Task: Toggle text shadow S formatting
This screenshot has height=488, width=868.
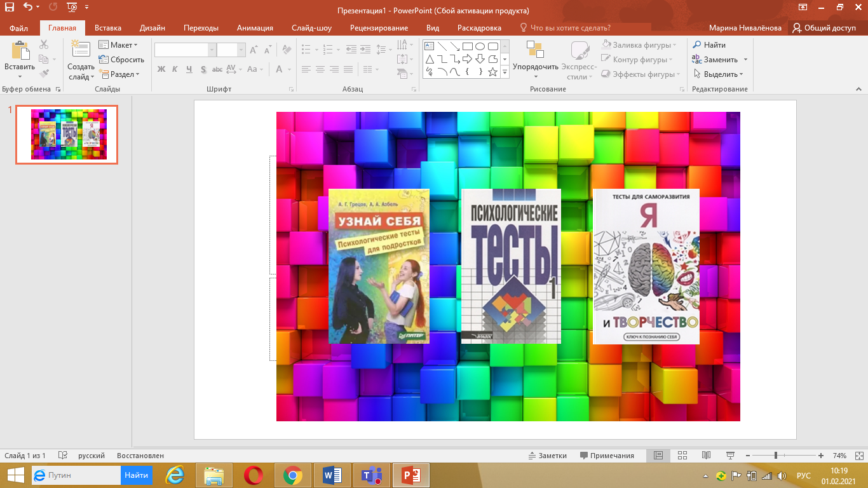Action: [x=203, y=69]
